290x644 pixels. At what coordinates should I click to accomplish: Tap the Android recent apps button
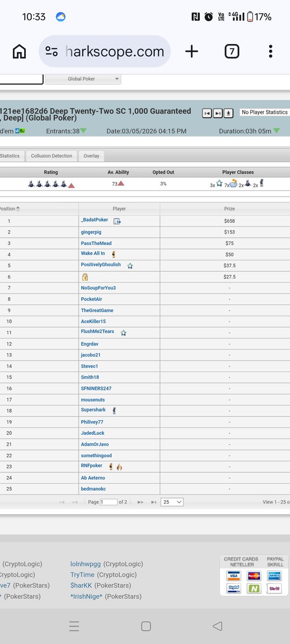point(74,626)
